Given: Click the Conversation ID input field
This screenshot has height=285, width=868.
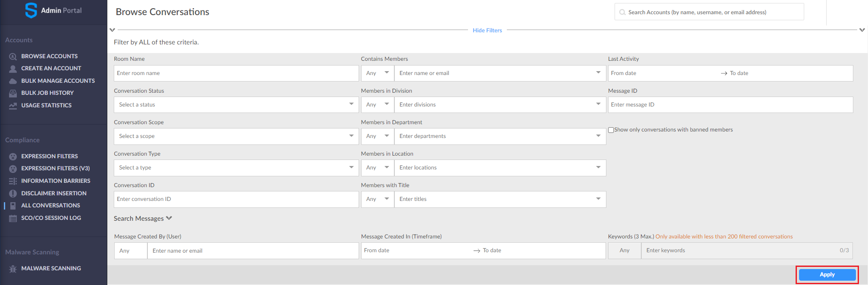Looking at the screenshot, I should click(x=236, y=199).
